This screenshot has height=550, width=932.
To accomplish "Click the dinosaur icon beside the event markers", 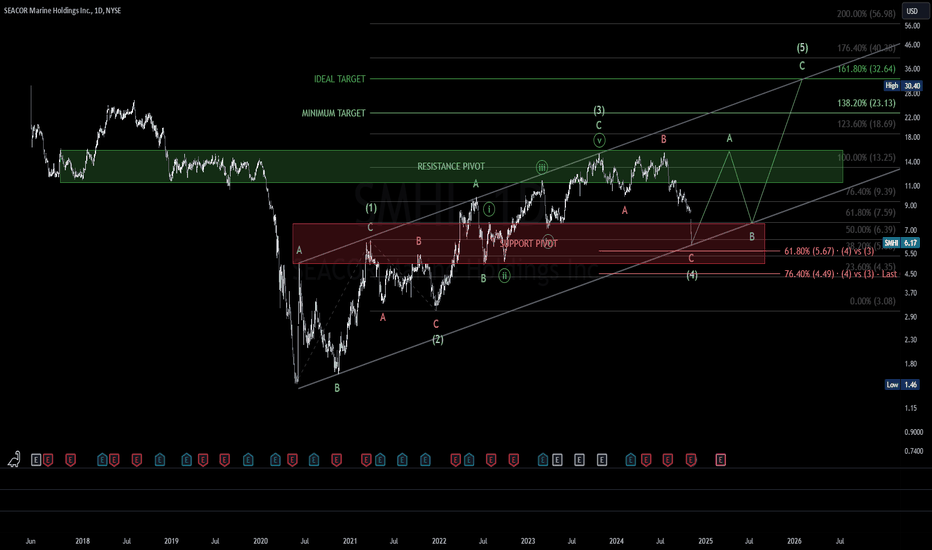I will (14, 459).
